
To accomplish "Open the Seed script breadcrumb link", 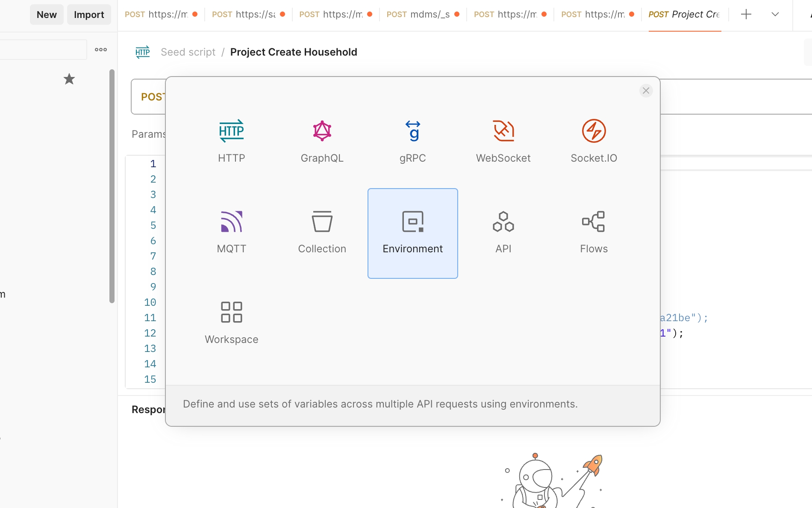I will coord(188,52).
